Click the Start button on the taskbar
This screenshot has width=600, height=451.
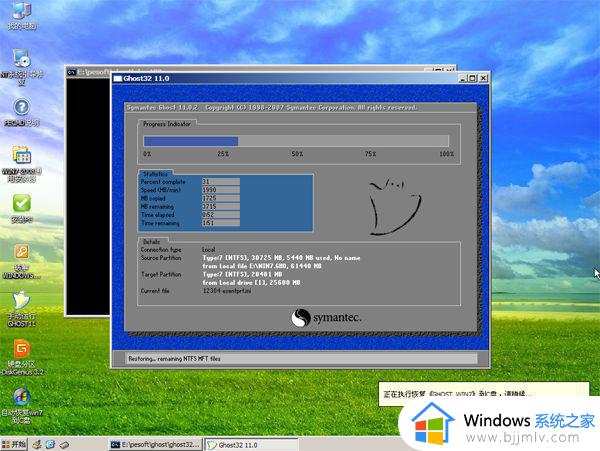tap(14, 444)
